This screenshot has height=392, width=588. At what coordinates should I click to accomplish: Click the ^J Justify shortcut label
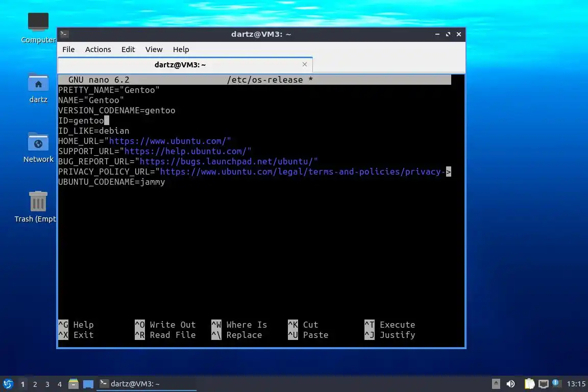point(390,335)
